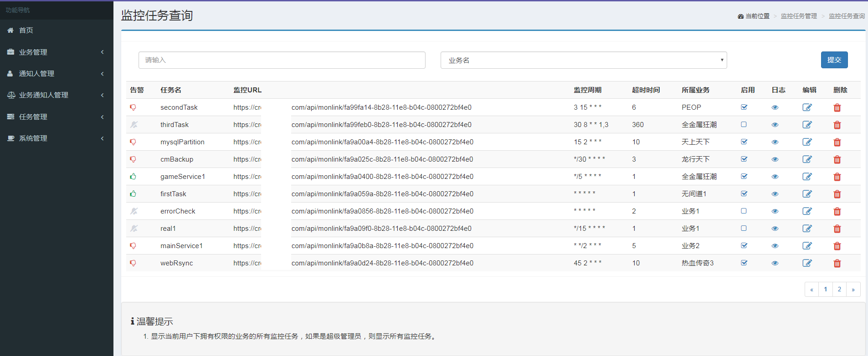Delete the webRsync row
The width and height of the screenshot is (868, 356).
pyautogui.click(x=837, y=264)
